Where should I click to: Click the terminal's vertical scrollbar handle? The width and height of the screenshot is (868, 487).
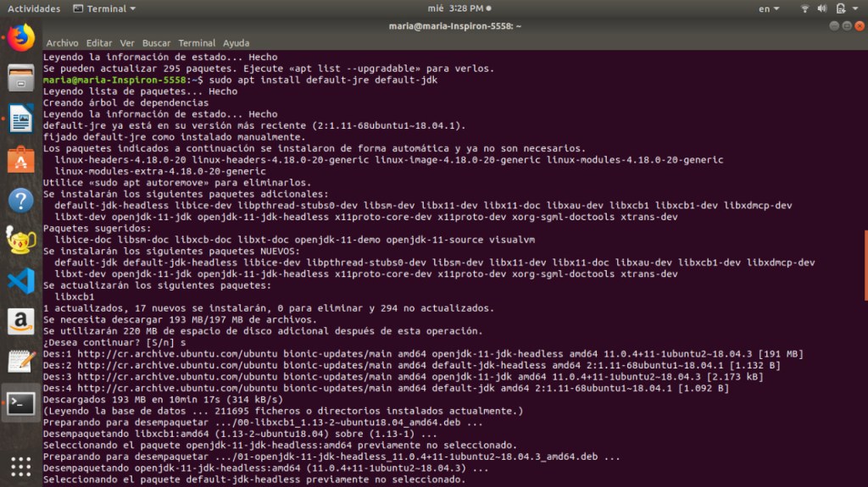coord(865,265)
